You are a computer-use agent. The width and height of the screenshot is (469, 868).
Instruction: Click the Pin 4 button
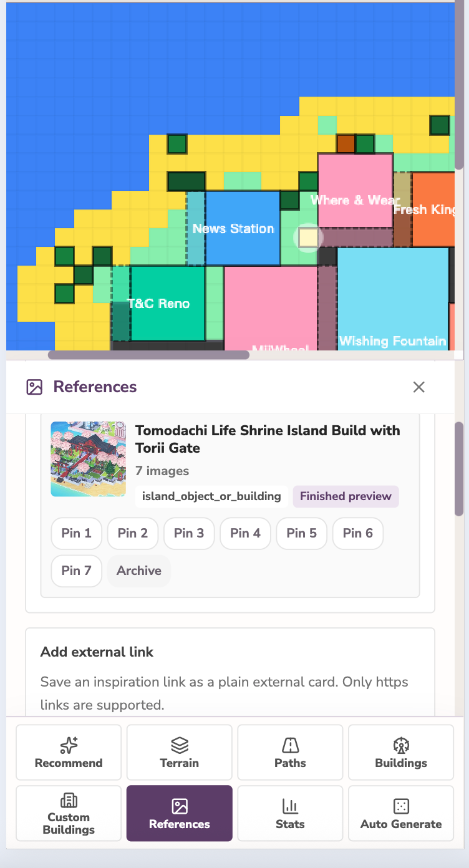pyautogui.click(x=245, y=533)
